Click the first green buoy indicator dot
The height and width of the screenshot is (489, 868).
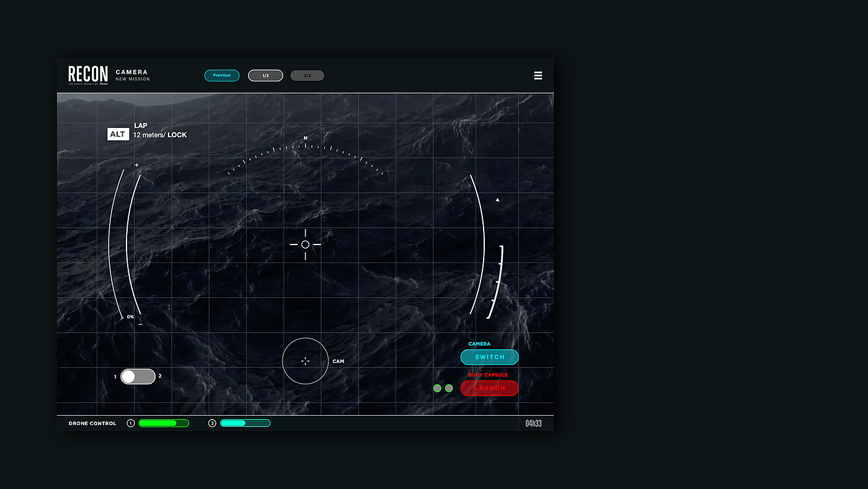pos(437,388)
